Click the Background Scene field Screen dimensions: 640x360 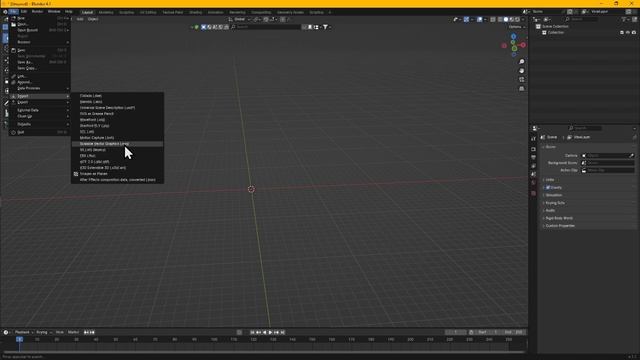click(608, 163)
